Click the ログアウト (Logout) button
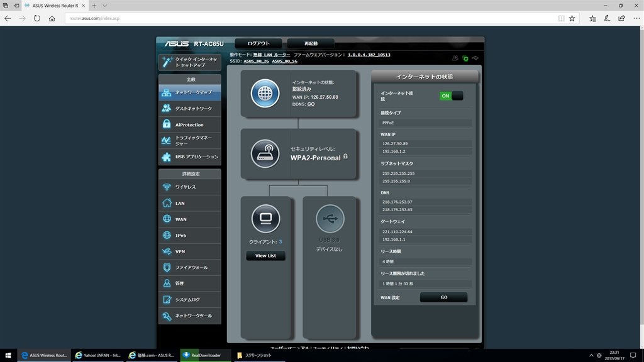The width and height of the screenshot is (644, 362). click(257, 43)
